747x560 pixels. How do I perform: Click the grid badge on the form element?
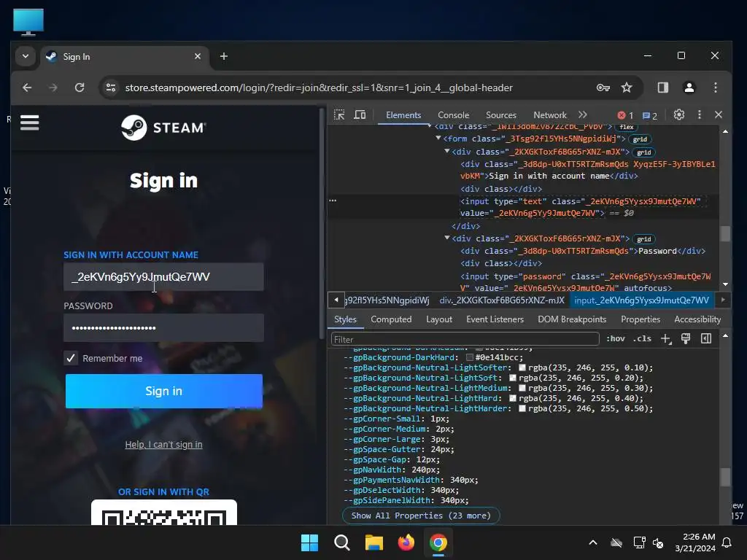coord(640,139)
